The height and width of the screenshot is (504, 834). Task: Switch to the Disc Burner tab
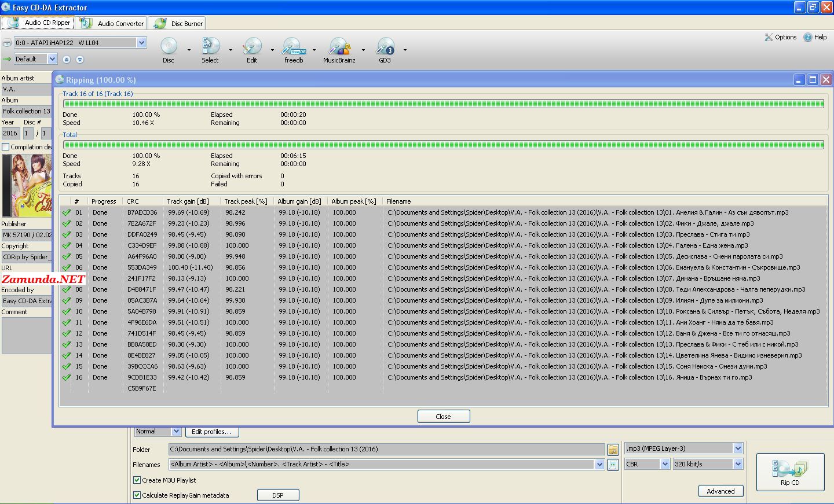click(x=178, y=23)
